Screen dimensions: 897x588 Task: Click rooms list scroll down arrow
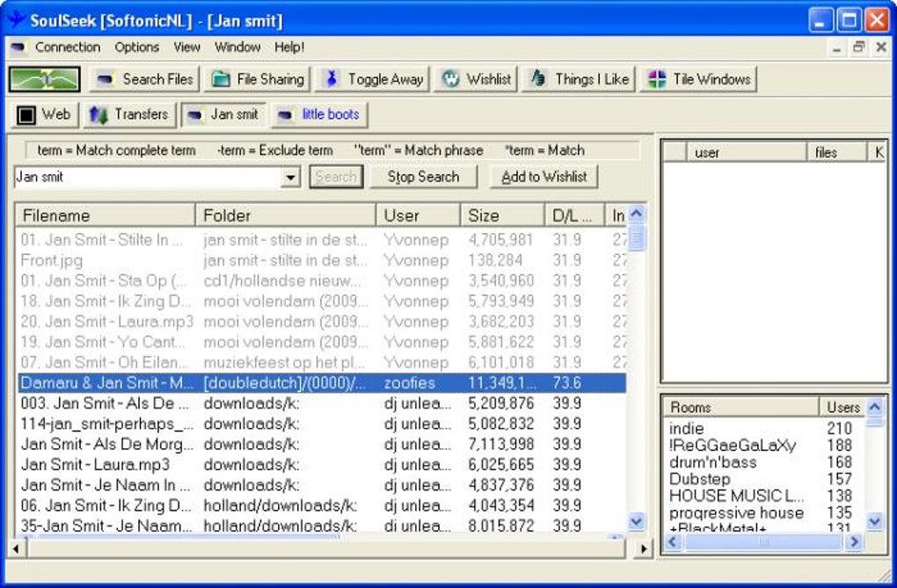click(874, 520)
